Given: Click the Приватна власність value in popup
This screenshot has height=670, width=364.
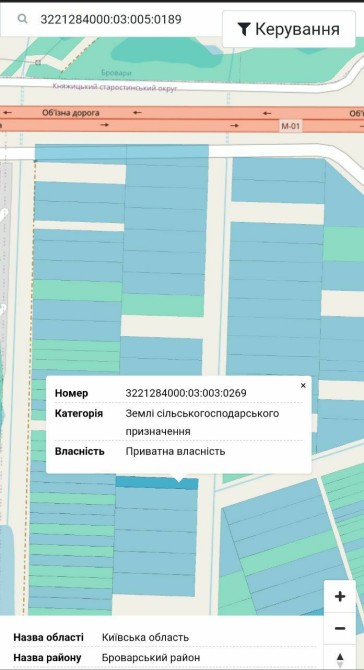Looking at the screenshot, I should pos(175,451).
